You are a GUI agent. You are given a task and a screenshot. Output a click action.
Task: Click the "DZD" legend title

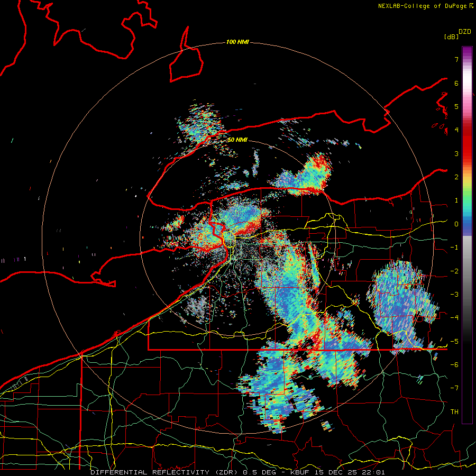[x=465, y=32]
